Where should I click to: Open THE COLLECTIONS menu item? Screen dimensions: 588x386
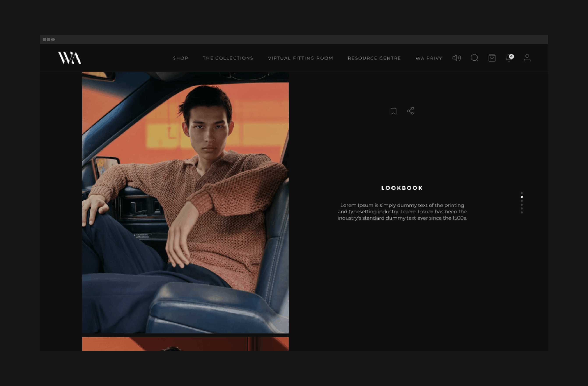pyautogui.click(x=228, y=58)
